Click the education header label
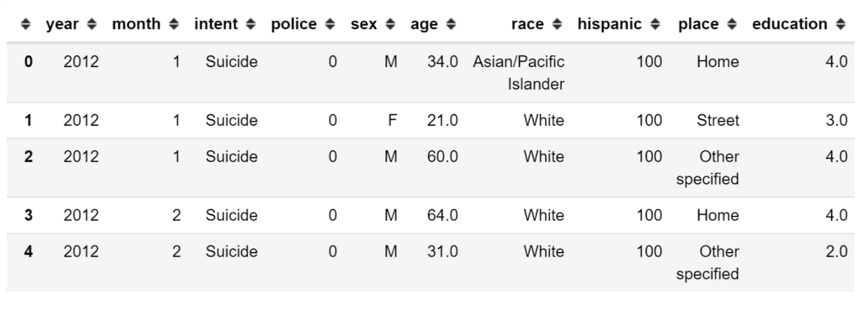The height and width of the screenshot is (313, 868). click(790, 24)
